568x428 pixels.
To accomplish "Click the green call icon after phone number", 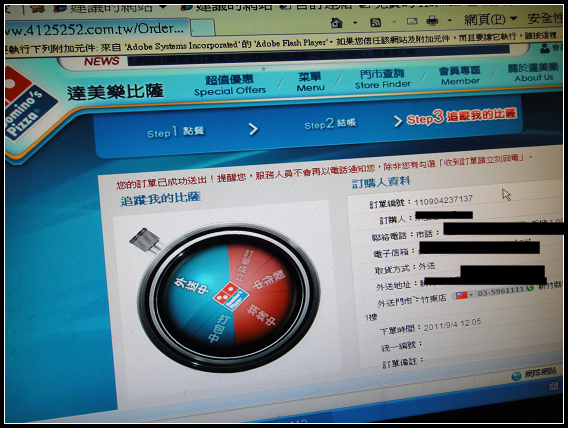I will (x=530, y=288).
